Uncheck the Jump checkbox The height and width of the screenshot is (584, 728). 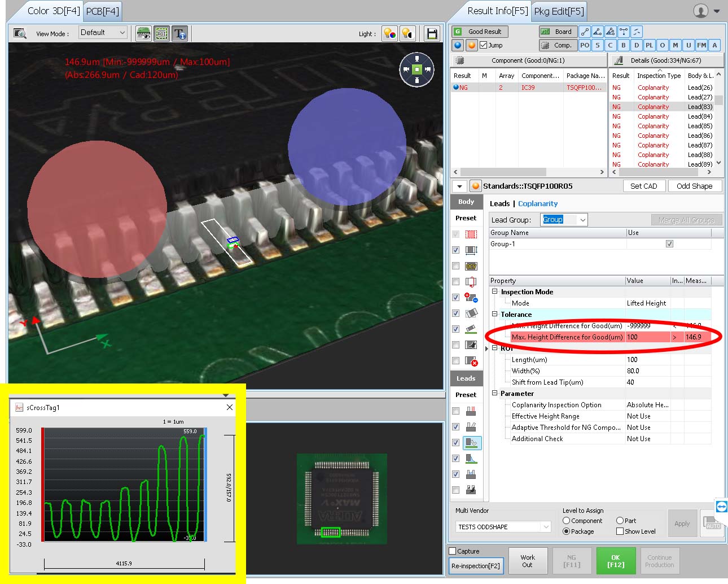(483, 45)
